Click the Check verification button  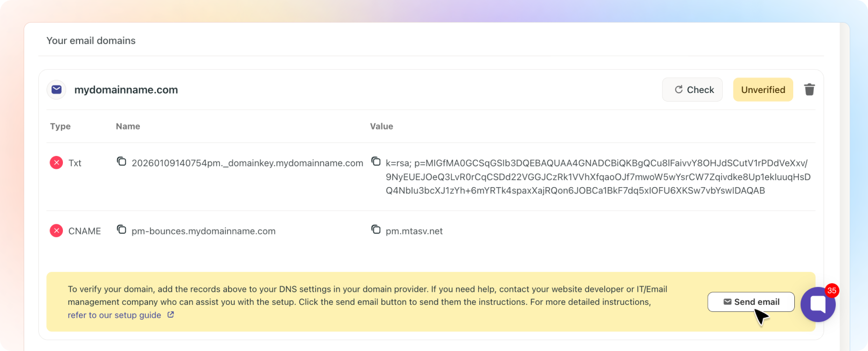click(693, 90)
